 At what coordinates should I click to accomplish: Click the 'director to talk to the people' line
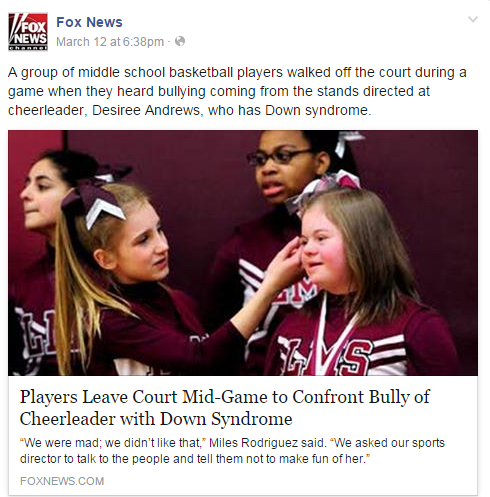pos(195,459)
